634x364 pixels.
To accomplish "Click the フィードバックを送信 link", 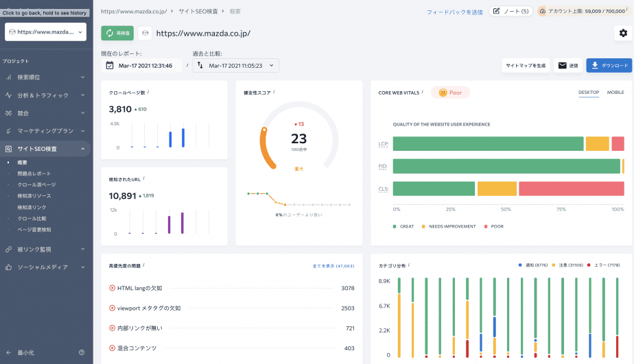I will pos(454,12).
